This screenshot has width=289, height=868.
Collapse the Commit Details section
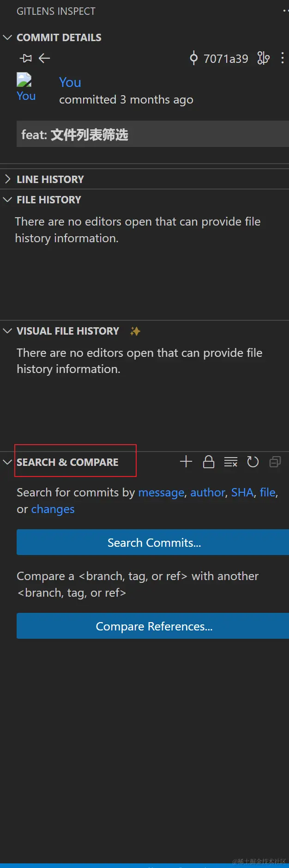click(x=7, y=37)
